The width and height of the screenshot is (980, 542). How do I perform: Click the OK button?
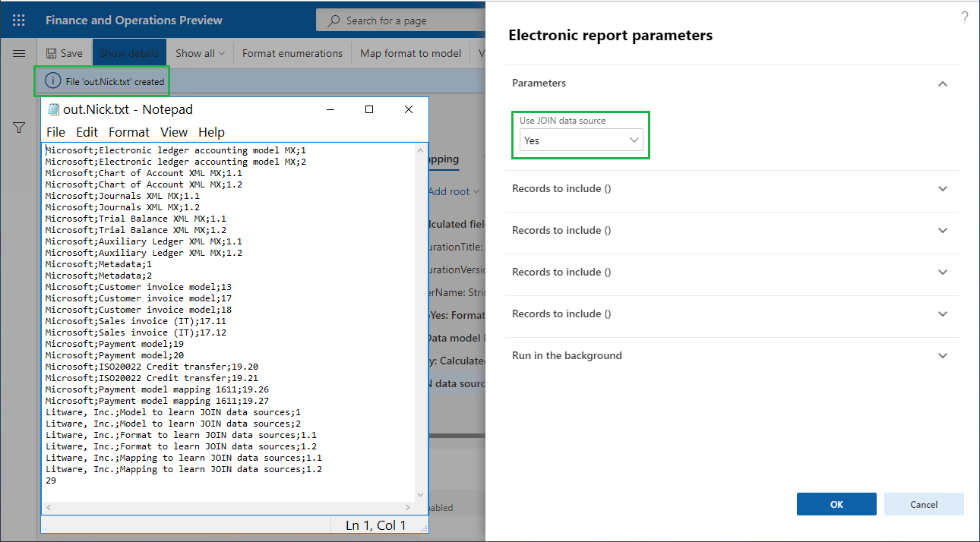[x=836, y=503]
